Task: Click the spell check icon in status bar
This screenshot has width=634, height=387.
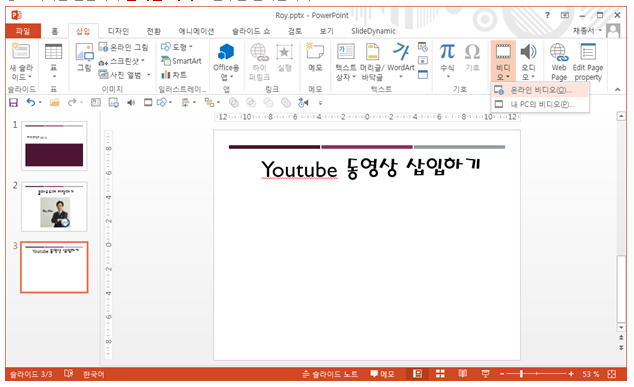Action: [68, 374]
